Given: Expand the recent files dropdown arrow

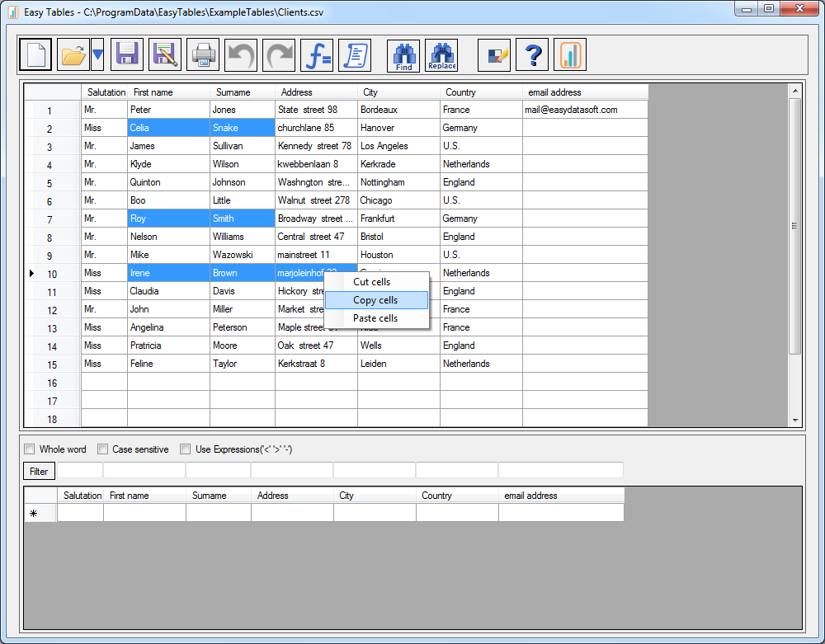Looking at the screenshot, I should click(x=97, y=55).
